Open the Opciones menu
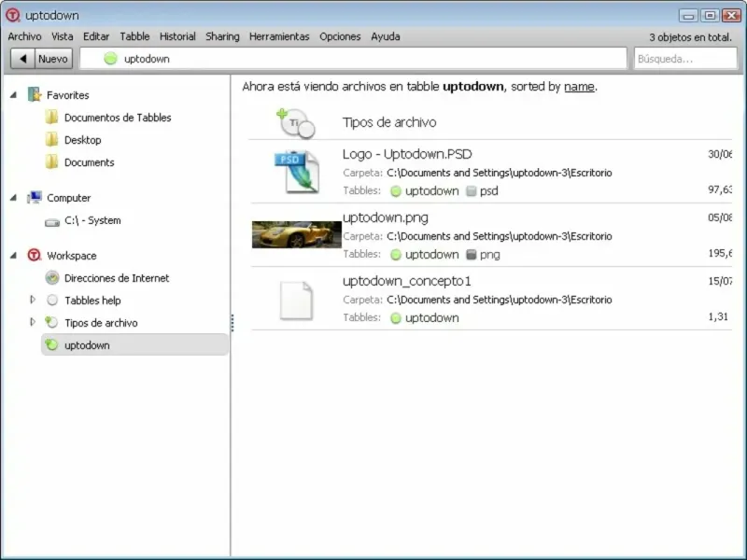 (x=340, y=36)
